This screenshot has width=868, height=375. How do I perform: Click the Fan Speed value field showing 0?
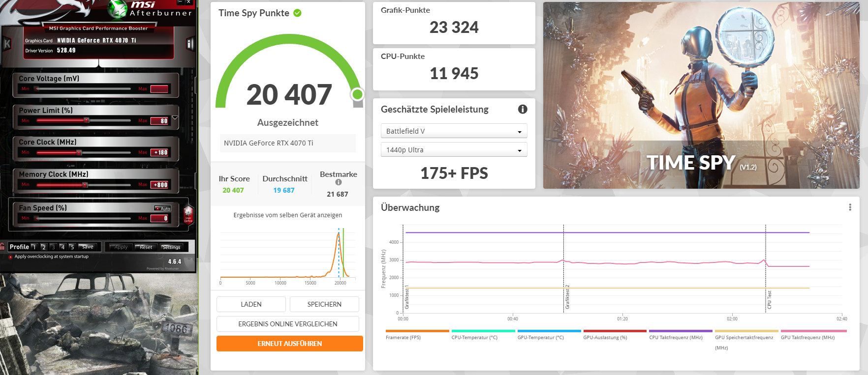point(160,218)
